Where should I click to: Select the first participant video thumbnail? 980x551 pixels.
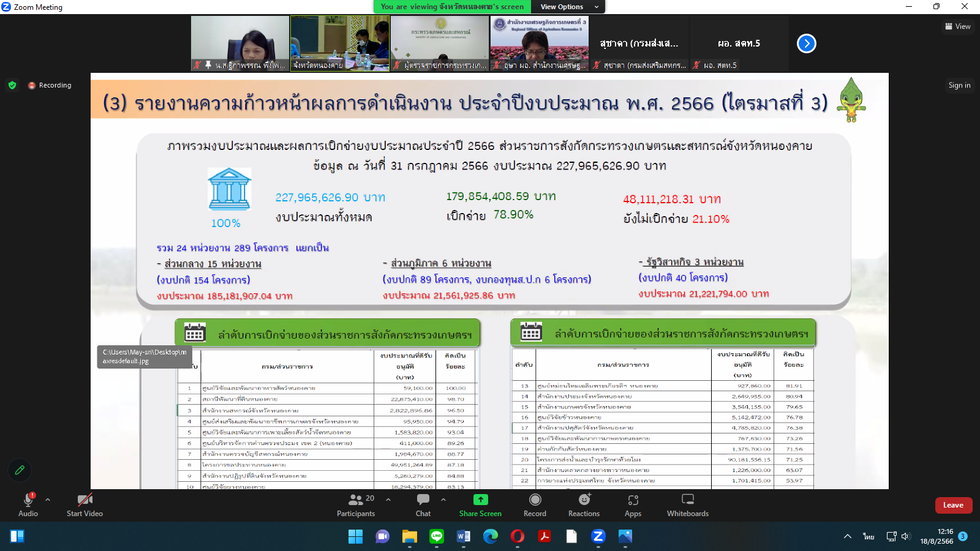[239, 43]
